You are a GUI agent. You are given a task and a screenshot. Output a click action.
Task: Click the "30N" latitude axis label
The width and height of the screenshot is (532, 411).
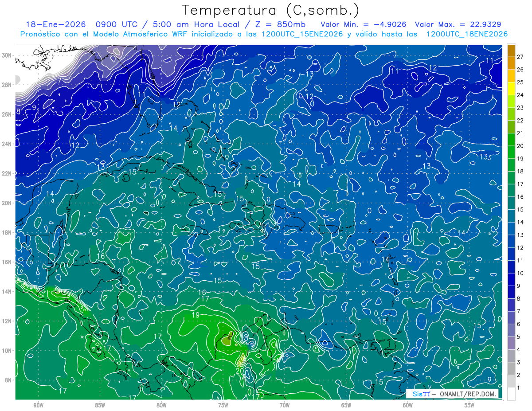(x=7, y=55)
